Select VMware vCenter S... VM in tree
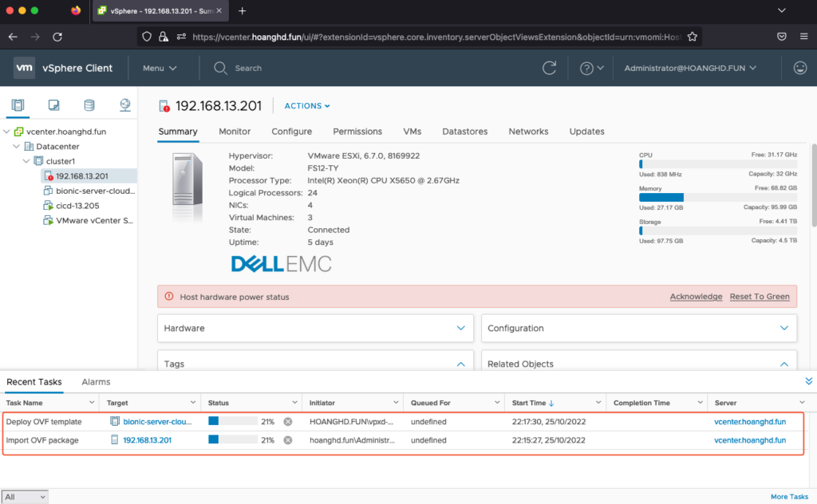This screenshot has width=817, height=504. click(94, 221)
